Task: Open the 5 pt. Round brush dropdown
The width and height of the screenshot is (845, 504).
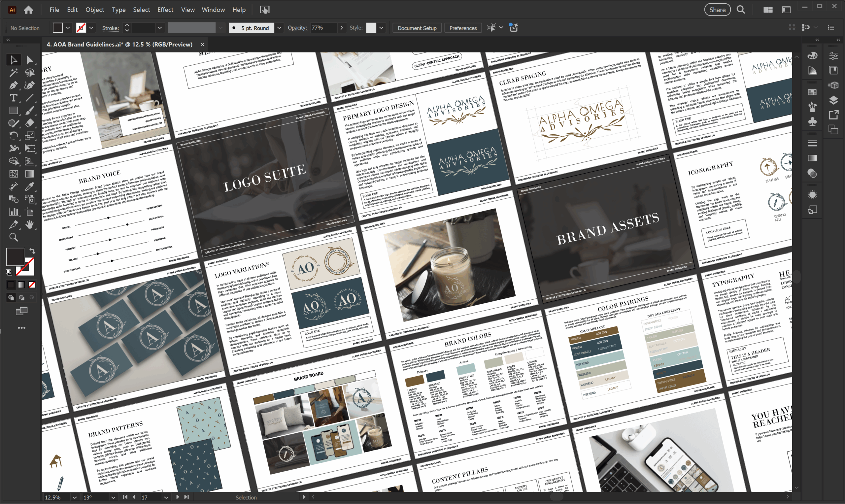Action: pos(279,28)
